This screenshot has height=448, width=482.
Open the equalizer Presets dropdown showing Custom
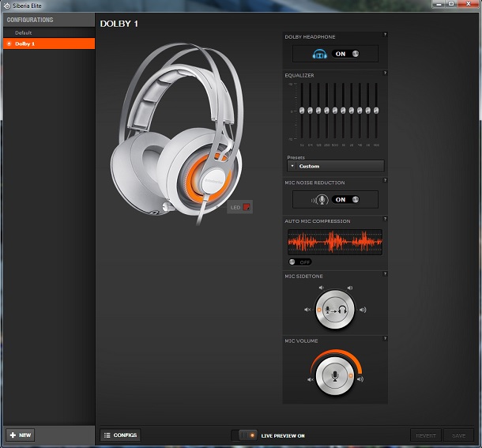pos(336,166)
